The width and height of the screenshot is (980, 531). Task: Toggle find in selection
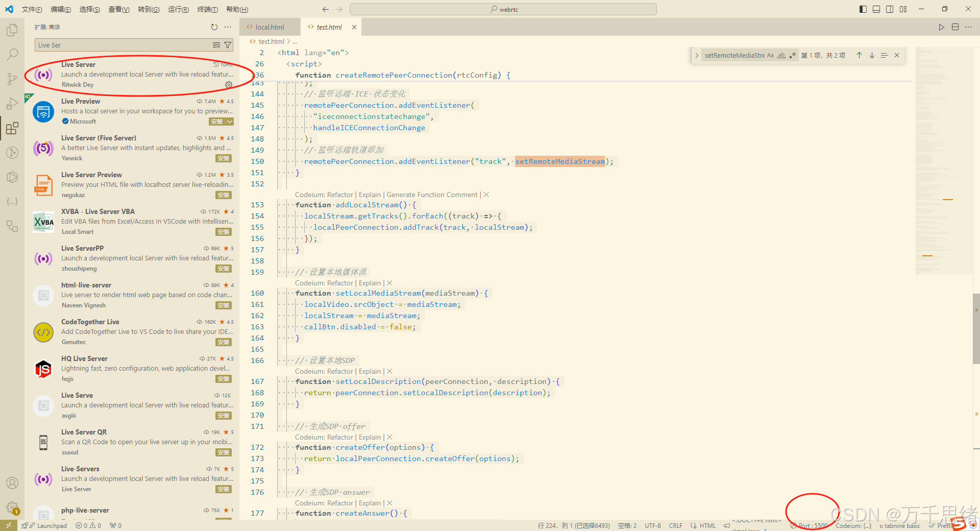(885, 55)
